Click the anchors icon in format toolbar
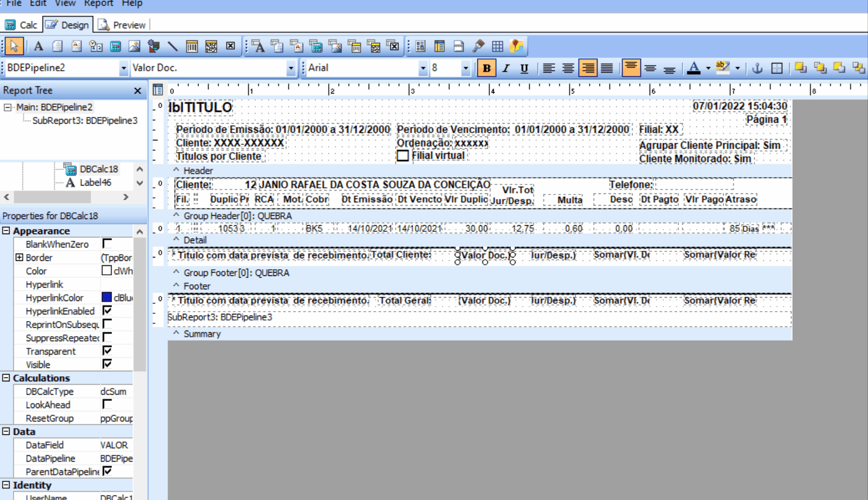This screenshot has width=868, height=500. pyautogui.click(x=757, y=68)
